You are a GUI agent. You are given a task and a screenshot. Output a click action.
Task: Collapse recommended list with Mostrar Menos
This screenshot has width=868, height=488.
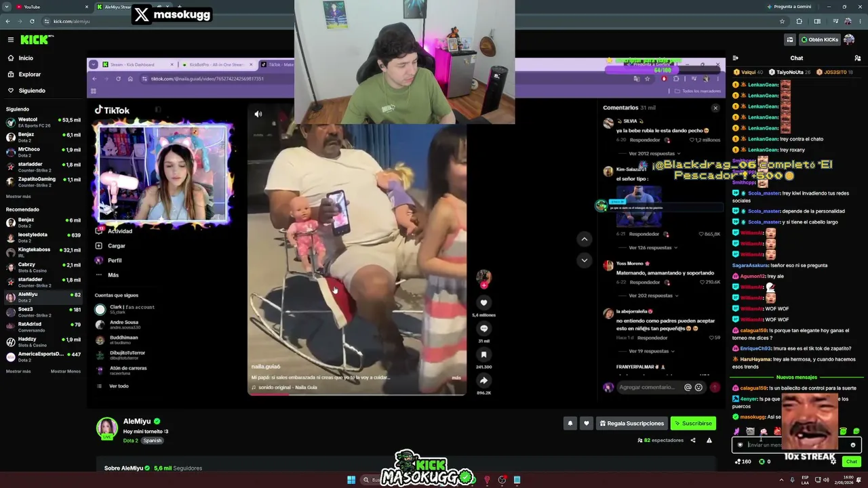point(66,371)
